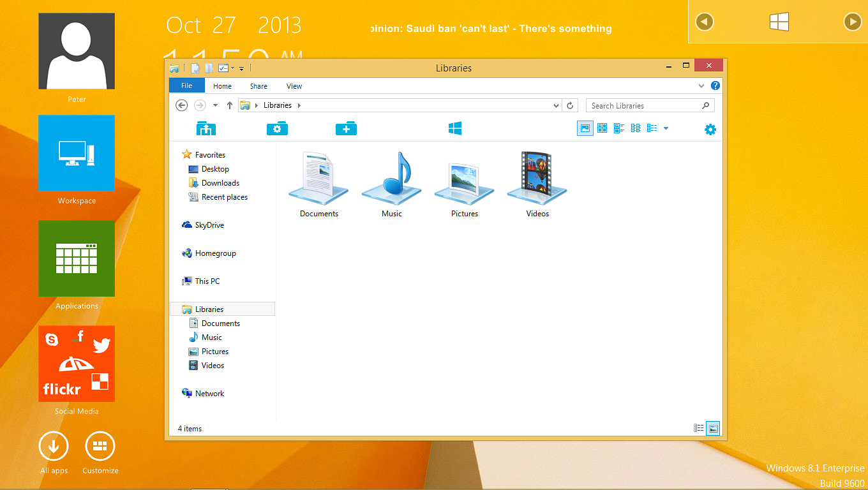Switch to tiles view layout
Viewport: 868px width, 490px height.
click(x=618, y=128)
